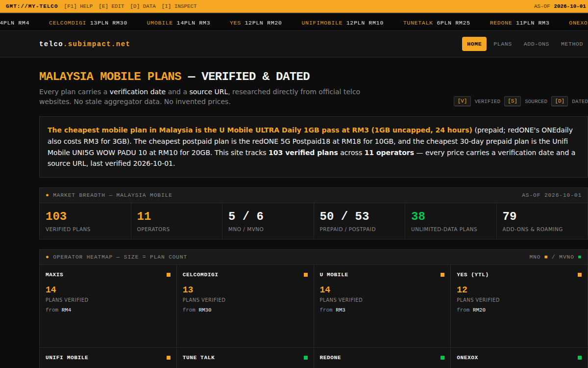Image resolution: width=588 pixels, height=368 pixels.
Task: Click the orange MNO marker on MAXIS card
Action: (169, 275)
